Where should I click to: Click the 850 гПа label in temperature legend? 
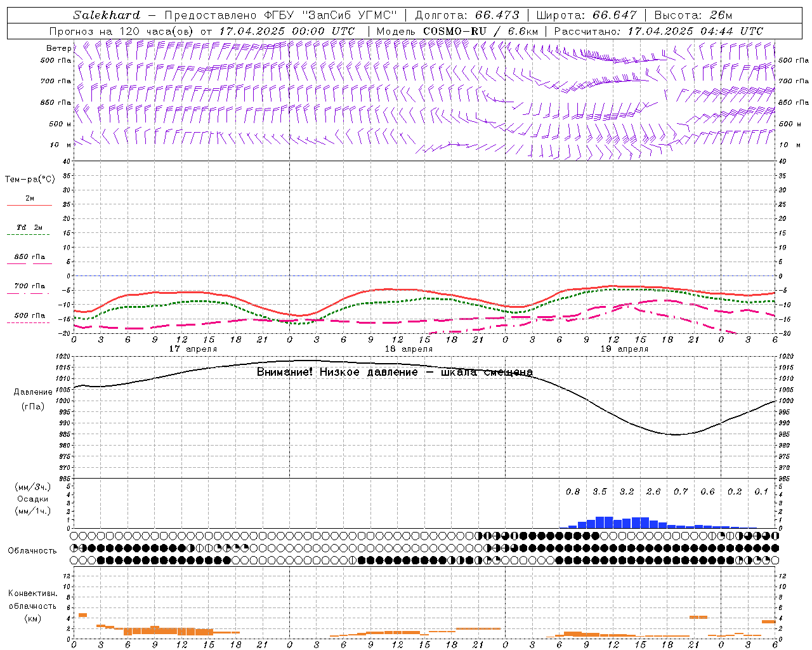[x=29, y=257]
